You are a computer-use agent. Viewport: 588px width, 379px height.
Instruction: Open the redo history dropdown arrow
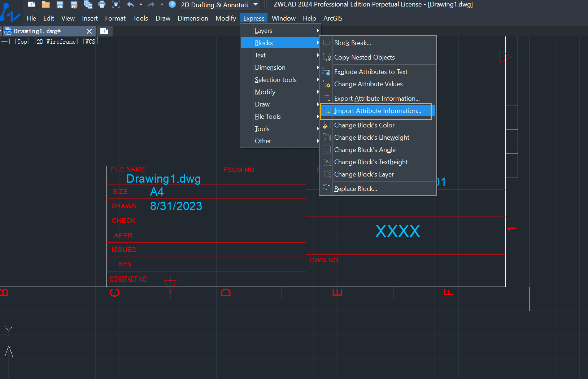pyautogui.click(x=162, y=4)
